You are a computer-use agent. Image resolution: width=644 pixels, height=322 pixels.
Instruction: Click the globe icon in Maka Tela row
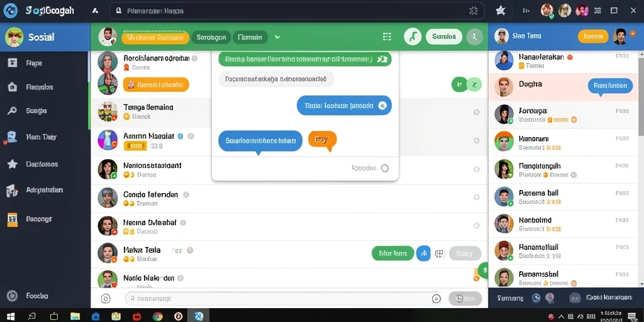[x=440, y=253]
